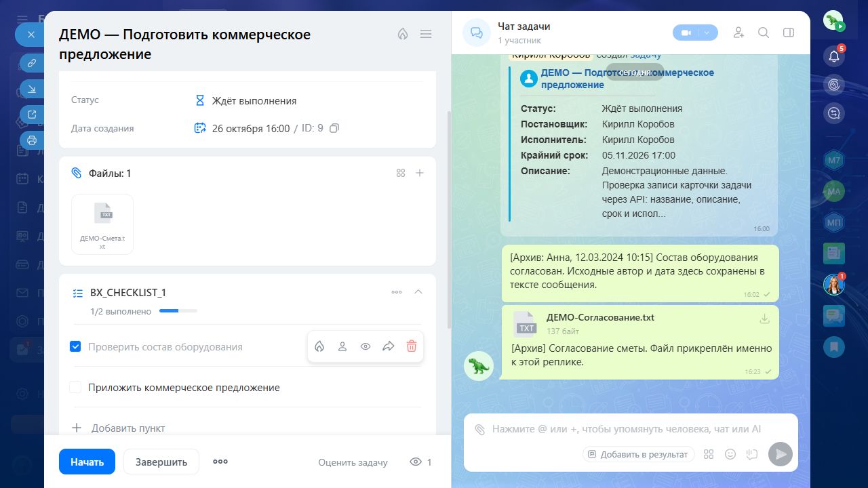The image size is (868, 488).
Task: Open notifications via the bell with badge 5
Action: [x=834, y=56]
